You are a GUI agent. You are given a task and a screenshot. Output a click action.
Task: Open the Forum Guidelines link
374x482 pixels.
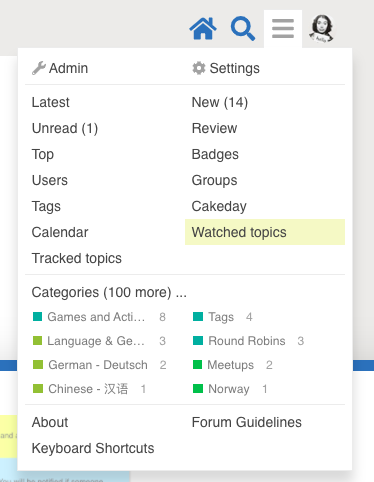(247, 422)
